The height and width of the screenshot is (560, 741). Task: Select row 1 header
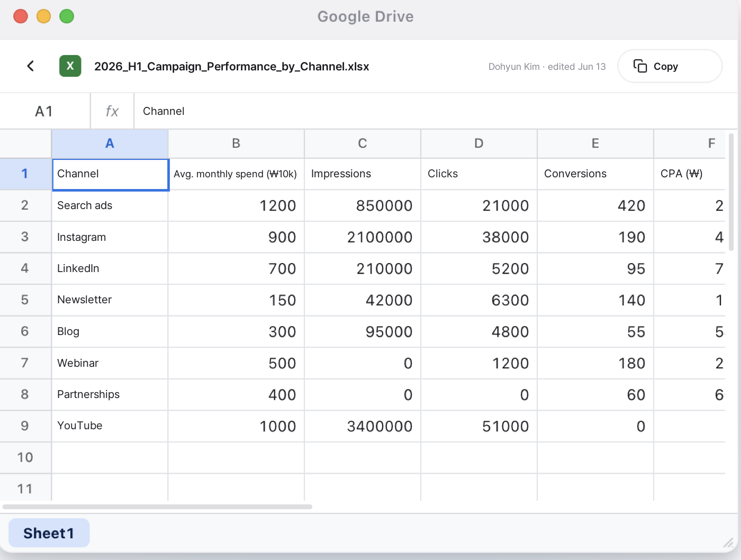(x=25, y=174)
